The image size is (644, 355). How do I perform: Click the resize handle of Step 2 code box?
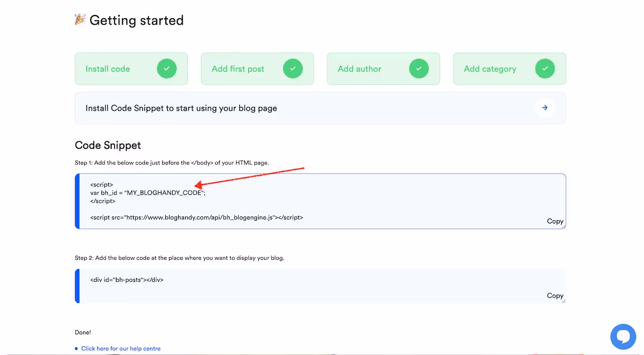coord(563,301)
